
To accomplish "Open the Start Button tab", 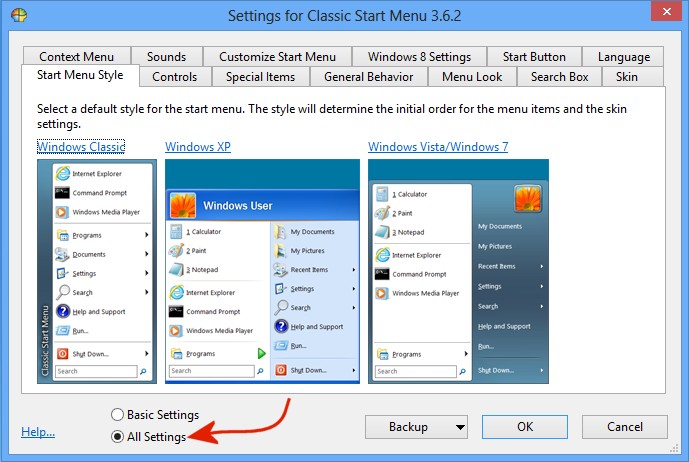I will point(534,57).
